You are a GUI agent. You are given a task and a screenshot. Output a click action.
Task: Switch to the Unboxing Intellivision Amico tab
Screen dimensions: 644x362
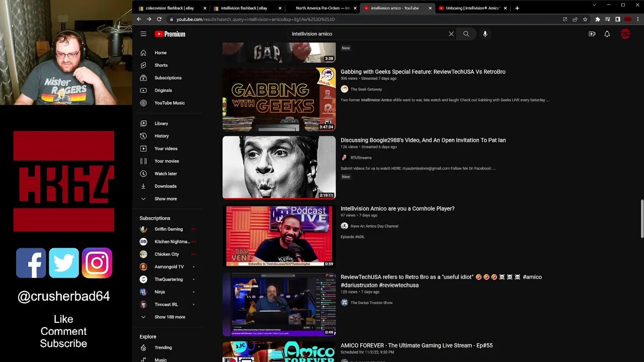(472, 8)
